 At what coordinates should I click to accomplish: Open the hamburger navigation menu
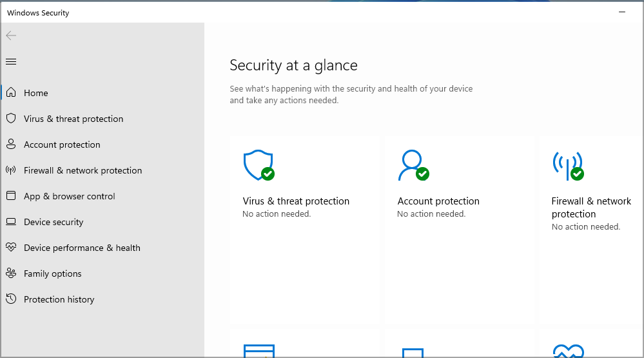coord(11,62)
